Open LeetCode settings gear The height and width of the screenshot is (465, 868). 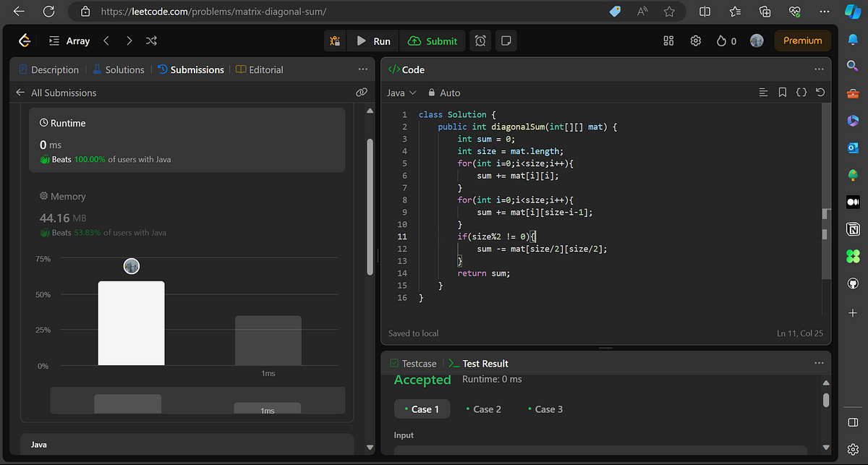pos(695,41)
